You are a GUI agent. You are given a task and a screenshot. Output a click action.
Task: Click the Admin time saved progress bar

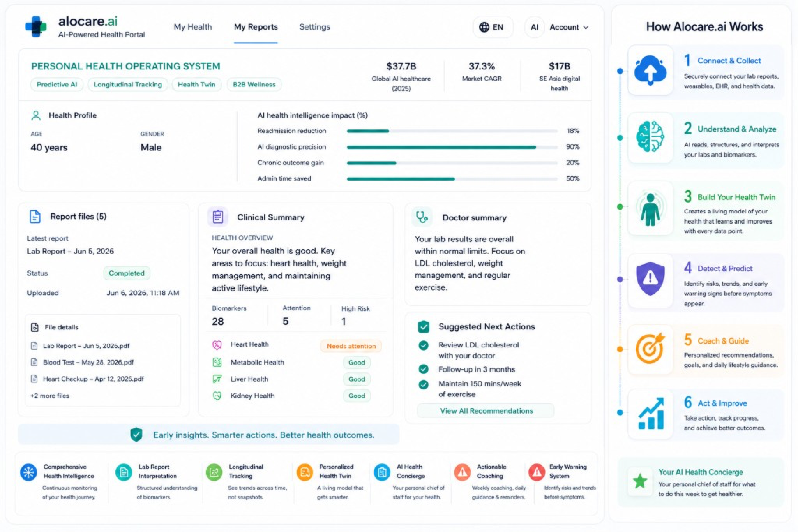[452, 179]
